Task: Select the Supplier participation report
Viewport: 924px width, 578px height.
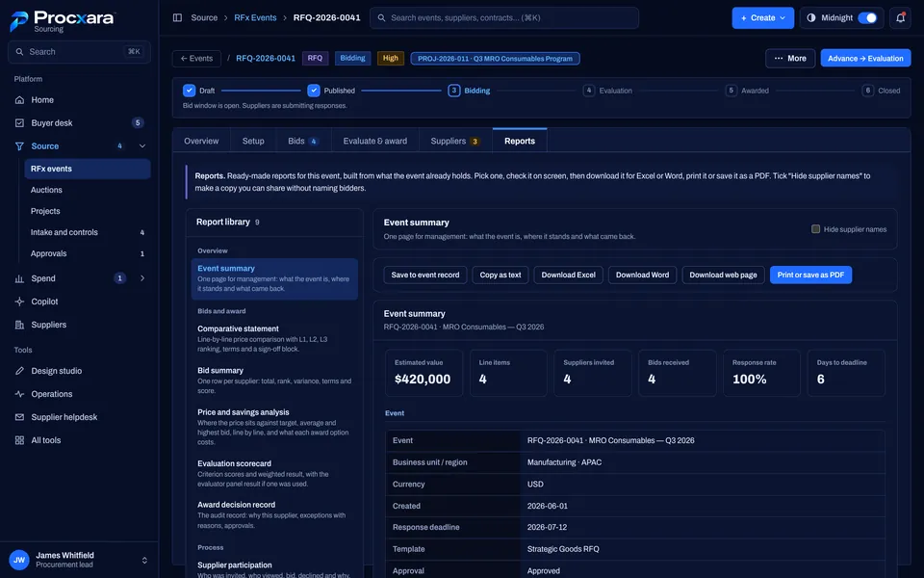Action: point(274,568)
